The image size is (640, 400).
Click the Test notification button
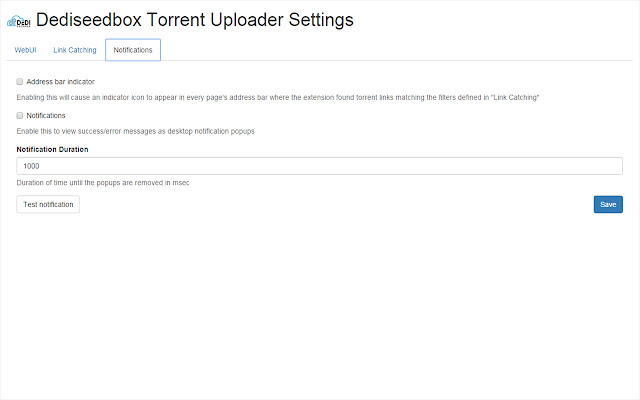point(48,204)
